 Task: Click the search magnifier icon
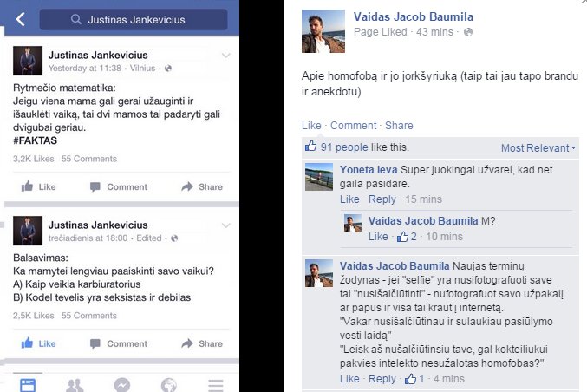pyautogui.click(x=76, y=19)
